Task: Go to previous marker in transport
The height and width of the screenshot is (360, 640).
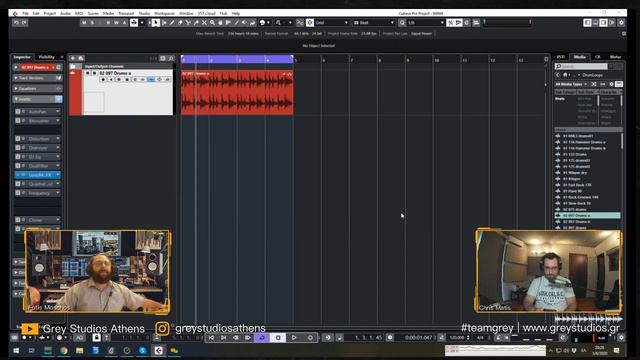Action: [x=211, y=338]
